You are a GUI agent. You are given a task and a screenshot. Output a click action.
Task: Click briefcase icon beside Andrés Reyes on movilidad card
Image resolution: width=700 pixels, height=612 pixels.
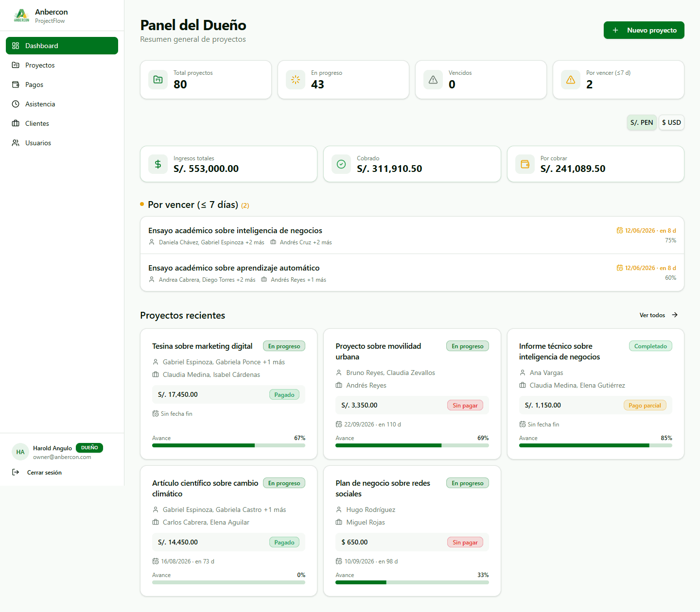coord(339,386)
